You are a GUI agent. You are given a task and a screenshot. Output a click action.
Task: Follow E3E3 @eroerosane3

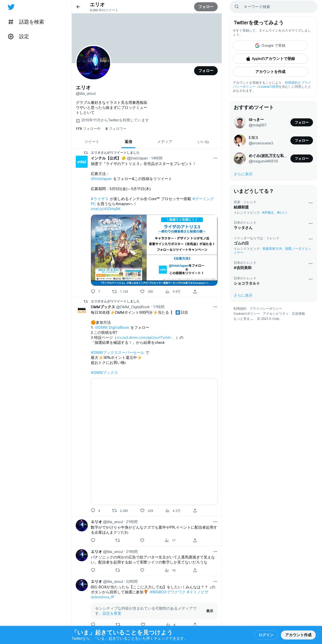302,140
